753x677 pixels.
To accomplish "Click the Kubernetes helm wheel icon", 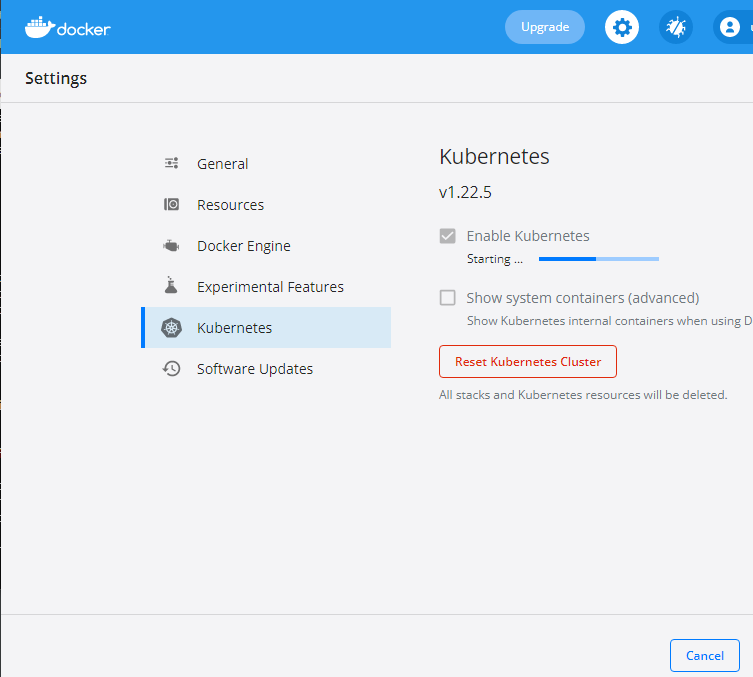I will coord(171,328).
